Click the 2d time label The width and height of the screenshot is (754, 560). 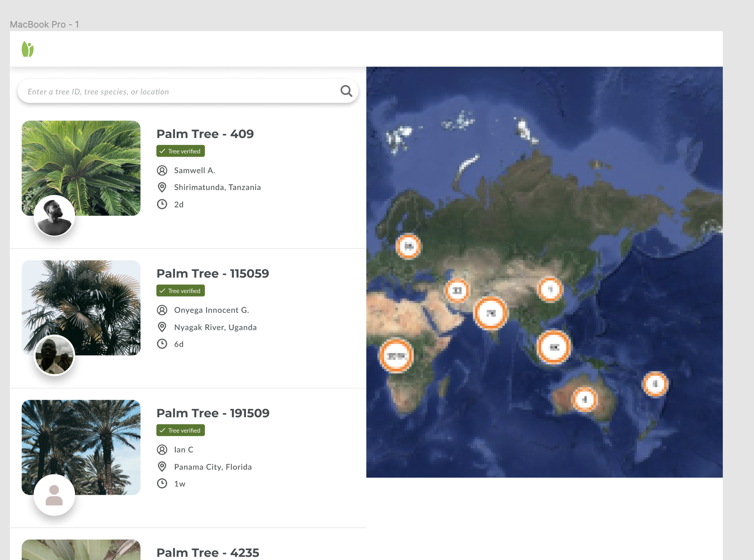[x=179, y=205]
